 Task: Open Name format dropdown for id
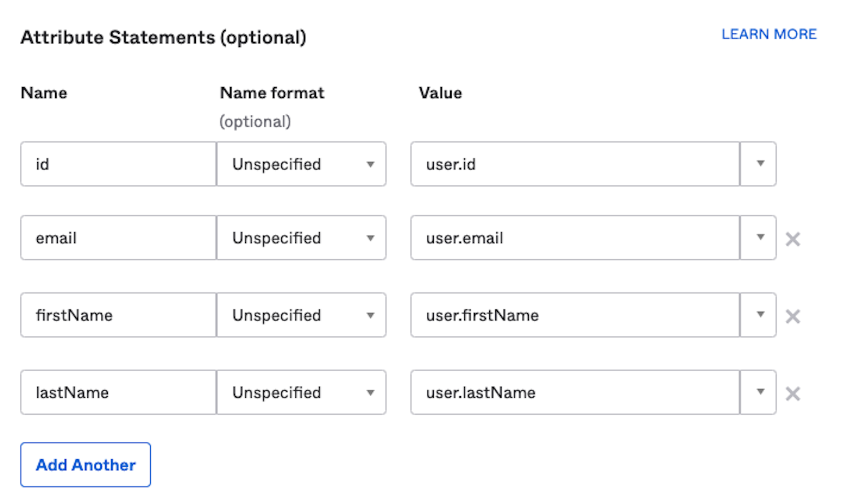point(301,164)
